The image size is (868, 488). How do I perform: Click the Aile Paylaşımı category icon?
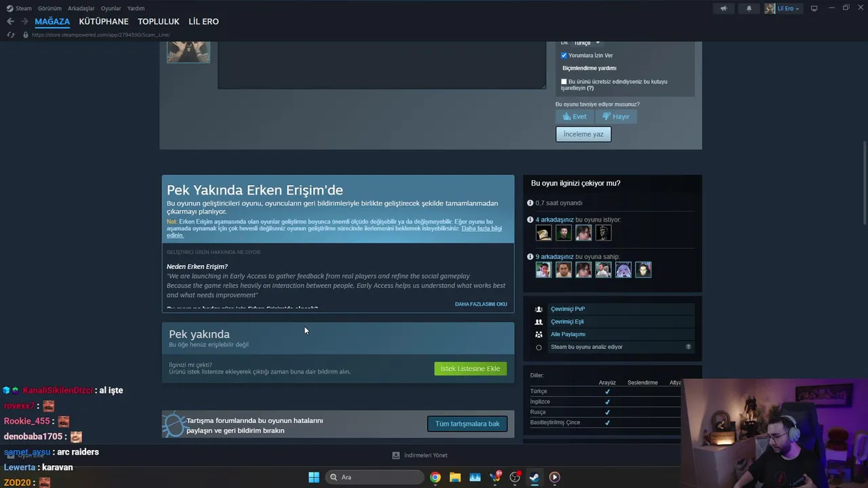(539, 334)
